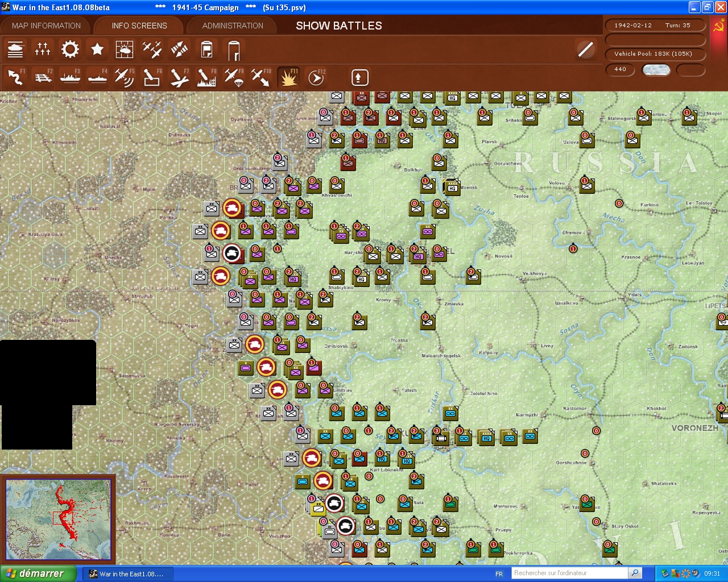Open the losses screen crosses icon
This screenshot has height=582, width=728.
click(43, 49)
